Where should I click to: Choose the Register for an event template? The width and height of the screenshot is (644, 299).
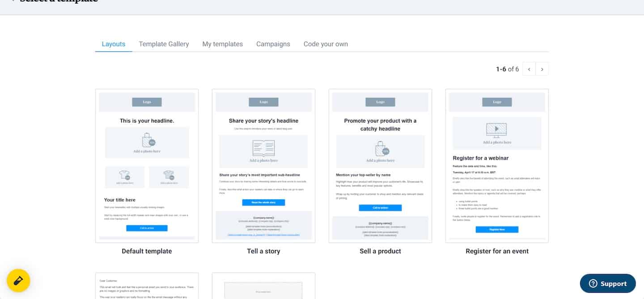click(x=497, y=166)
